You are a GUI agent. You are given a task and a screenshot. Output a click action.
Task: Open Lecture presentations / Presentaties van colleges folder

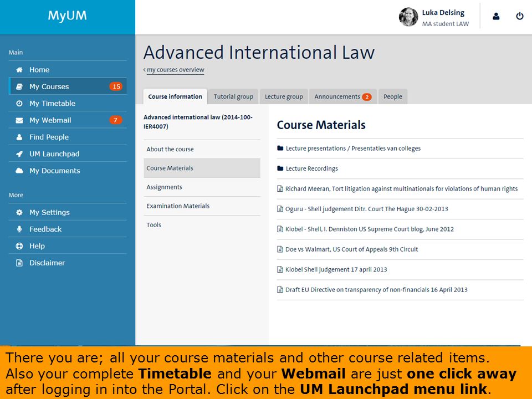click(353, 149)
